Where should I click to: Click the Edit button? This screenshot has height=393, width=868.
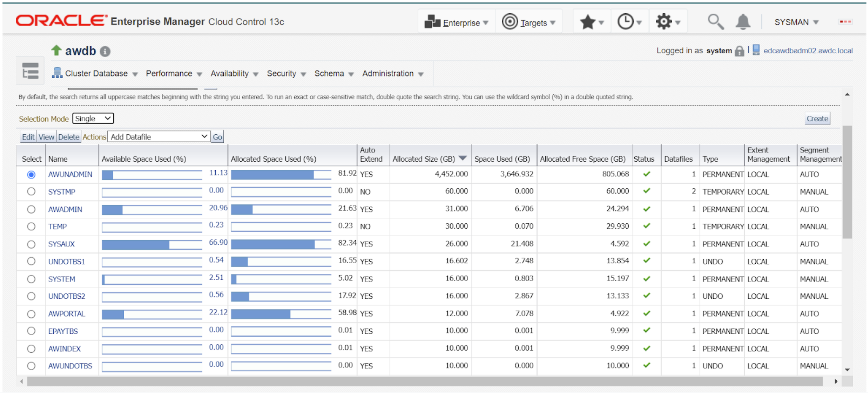tap(28, 137)
